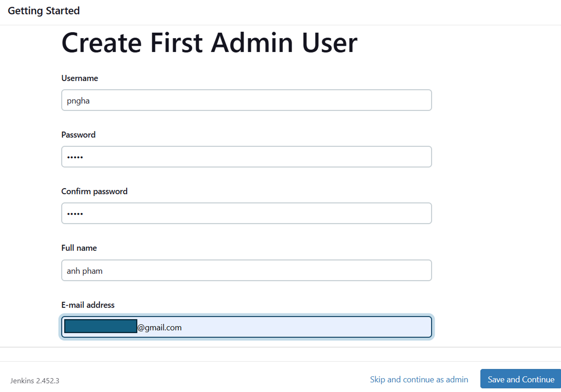The image size is (561, 392).
Task: Select the Confirm password field
Action: click(246, 213)
